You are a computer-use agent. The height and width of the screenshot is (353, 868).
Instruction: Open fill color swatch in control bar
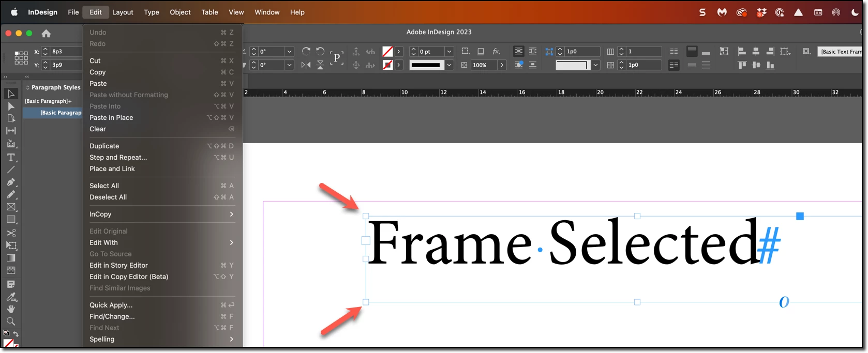click(387, 51)
